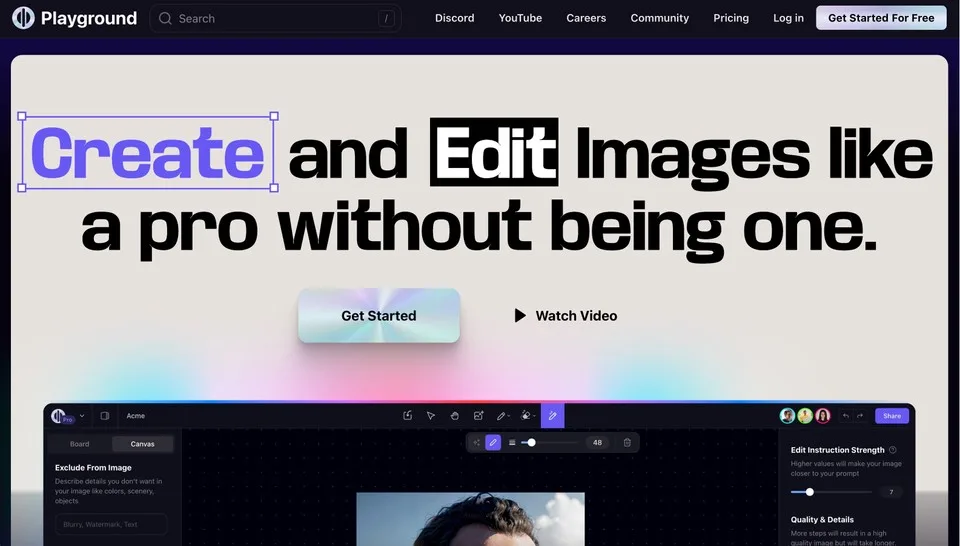Viewport: 960px width, 546px height.
Task: Activate the highlighted magic edit tool
Action: (552, 416)
